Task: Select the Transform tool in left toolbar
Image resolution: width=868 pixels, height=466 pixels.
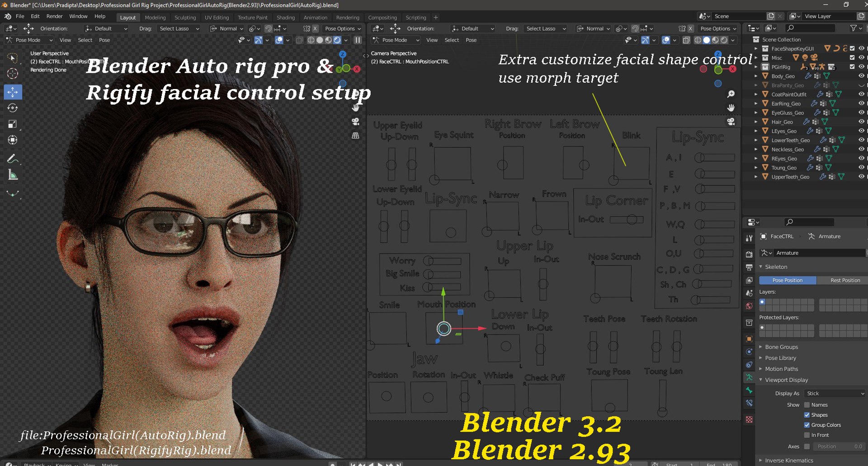Action: tap(13, 140)
